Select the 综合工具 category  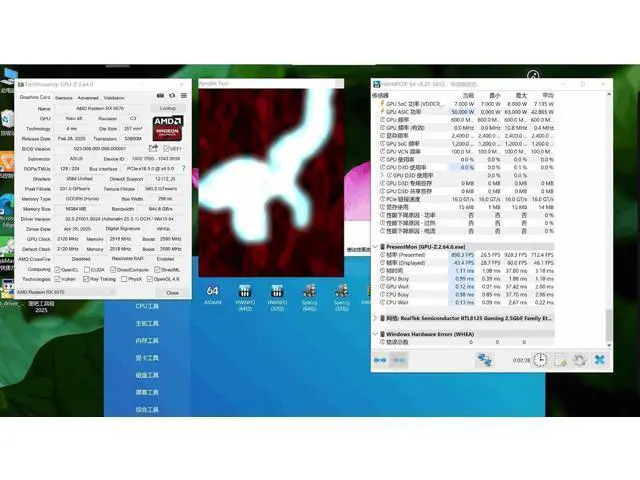click(x=147, y=409)
